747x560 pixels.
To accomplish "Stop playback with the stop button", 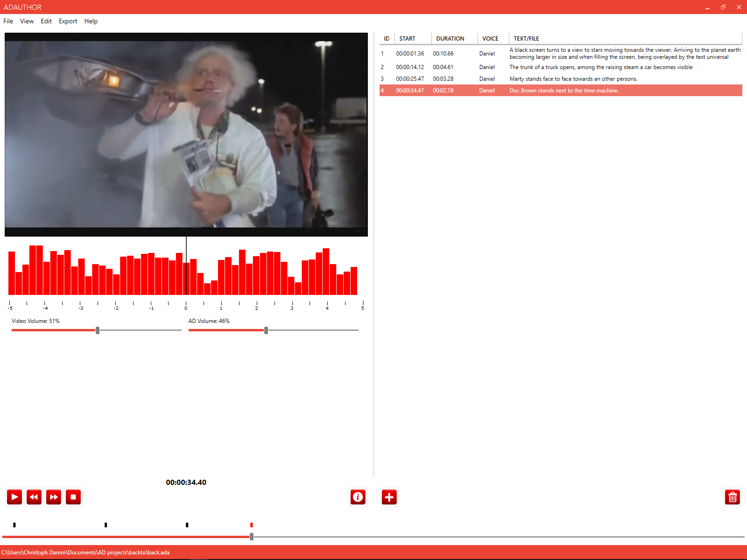I will (x=73, y=497).
